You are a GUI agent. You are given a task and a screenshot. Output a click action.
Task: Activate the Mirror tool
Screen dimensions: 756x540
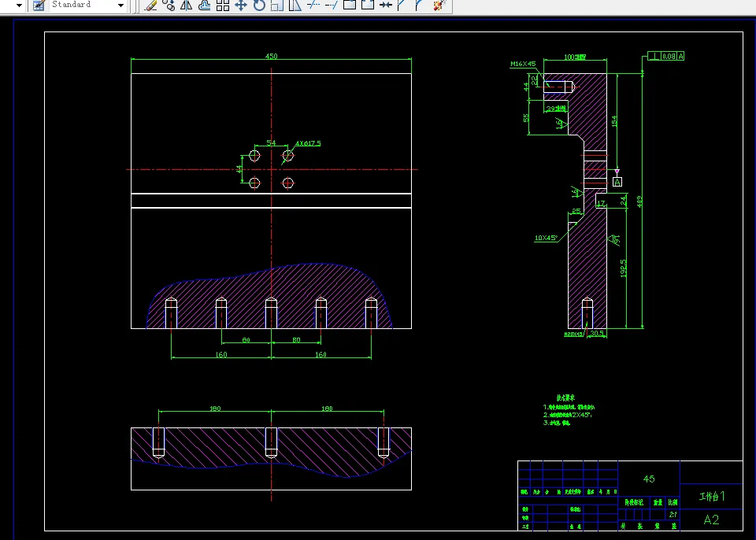coord(187,6)
